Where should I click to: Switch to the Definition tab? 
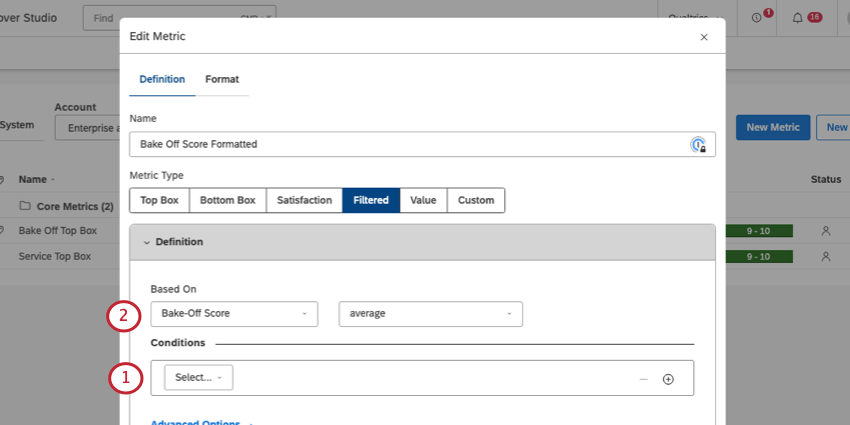tap(161, 79)
